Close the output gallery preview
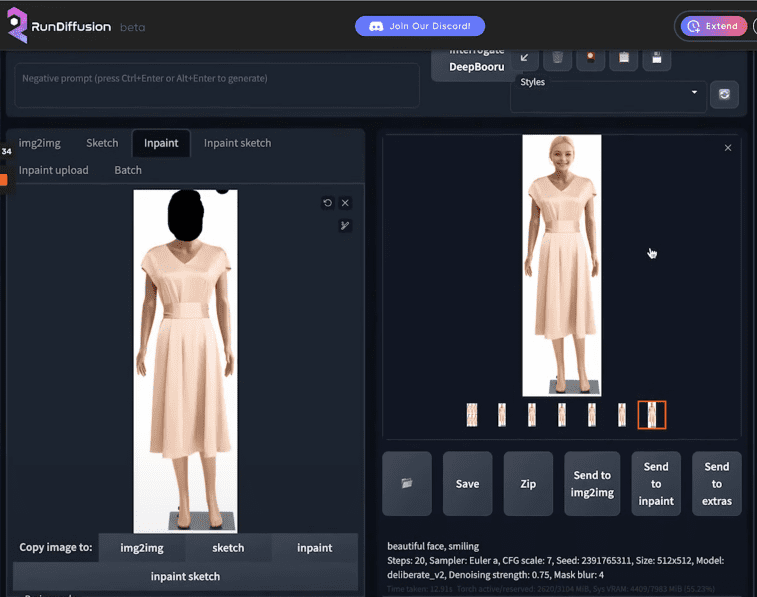757x597 pixels. (x=728, y=148)
